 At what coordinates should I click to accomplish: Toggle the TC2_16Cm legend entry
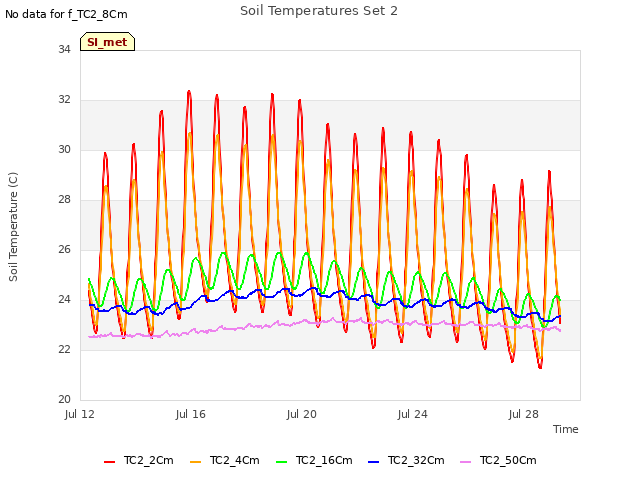point(314,461)
